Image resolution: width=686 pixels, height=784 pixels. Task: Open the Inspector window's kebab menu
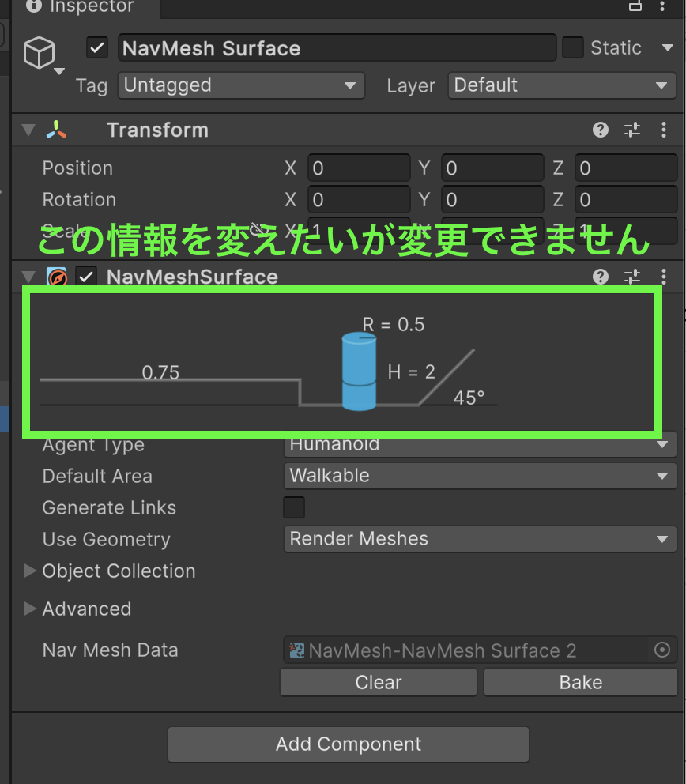664,9
